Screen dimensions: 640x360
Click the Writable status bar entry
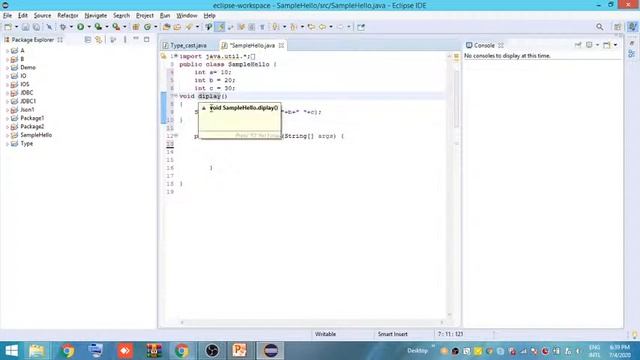coord(325,334)
